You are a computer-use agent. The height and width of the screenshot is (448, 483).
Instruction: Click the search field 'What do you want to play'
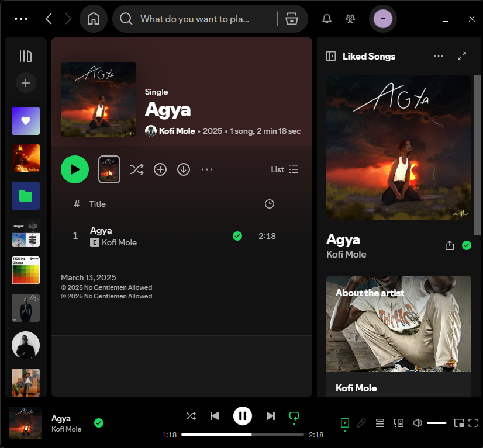coord(195,19)
